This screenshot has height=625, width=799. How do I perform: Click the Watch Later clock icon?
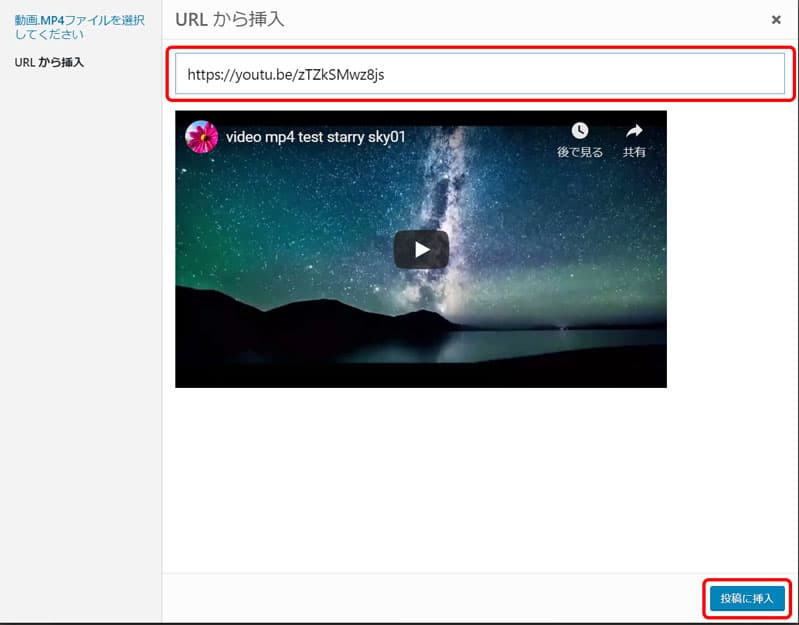[x=579, y=131]
